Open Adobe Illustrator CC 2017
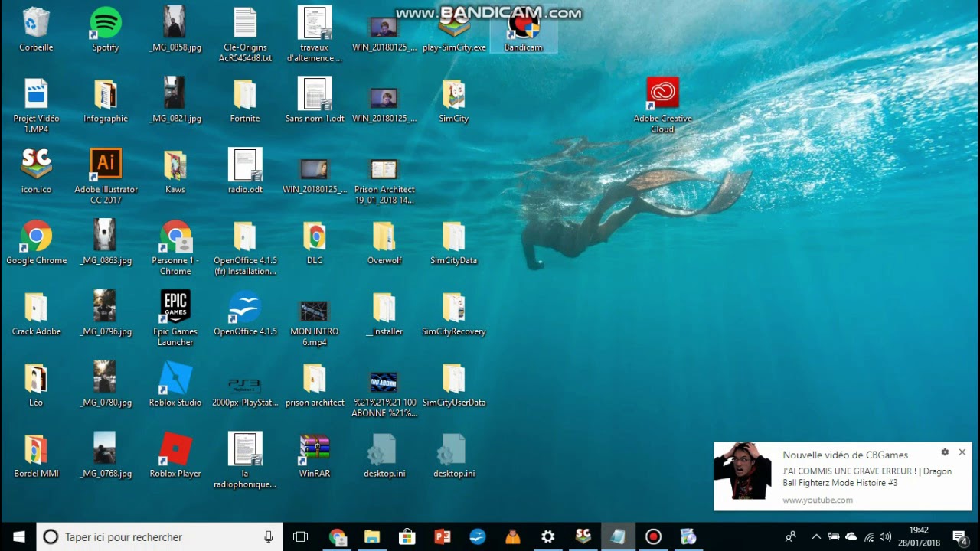 point(105,163)
